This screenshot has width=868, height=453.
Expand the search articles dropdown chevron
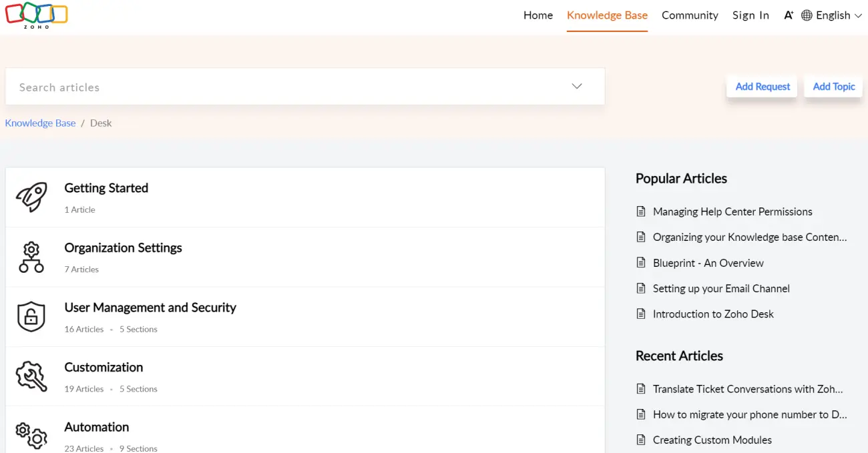pyautogui.click(x=577, y=87)
